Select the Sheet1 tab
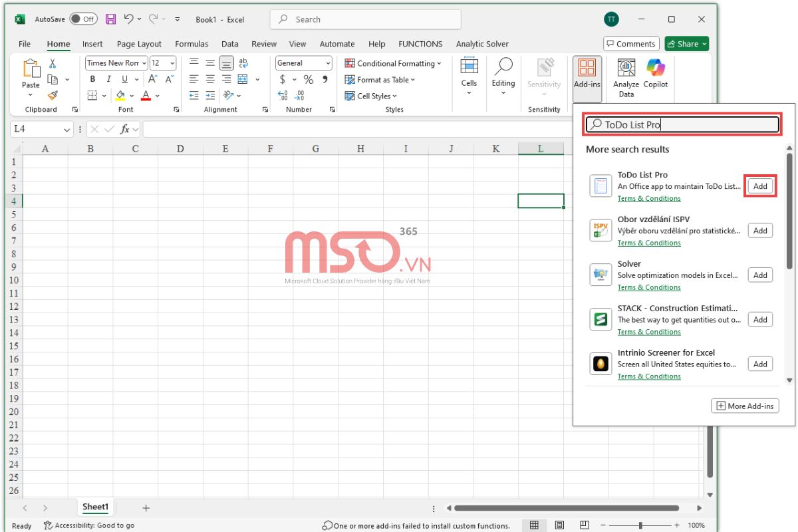Screen dimensions: 798x532 pos(95,507)
